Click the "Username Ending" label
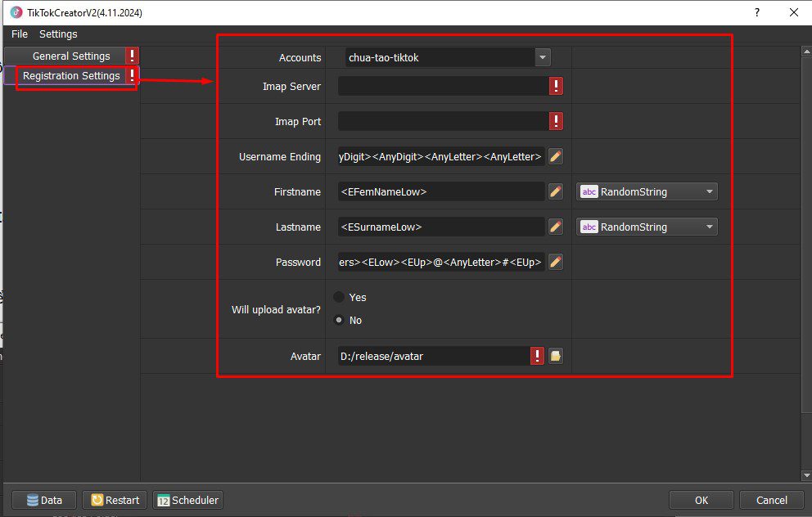The image size is (812, 517). [x=280, y=156]
